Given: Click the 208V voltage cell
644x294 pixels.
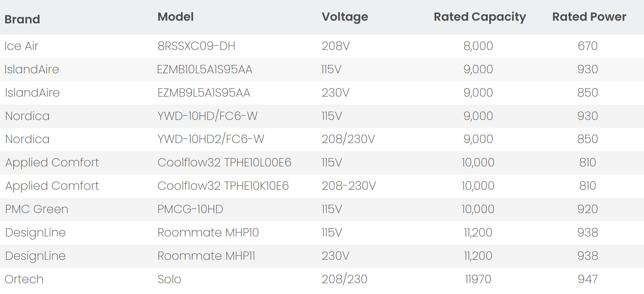Looking at the screenshot, I should point(335,46).
